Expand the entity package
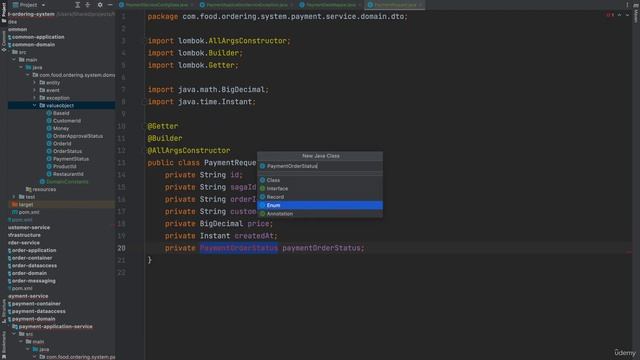 (35, 82)
